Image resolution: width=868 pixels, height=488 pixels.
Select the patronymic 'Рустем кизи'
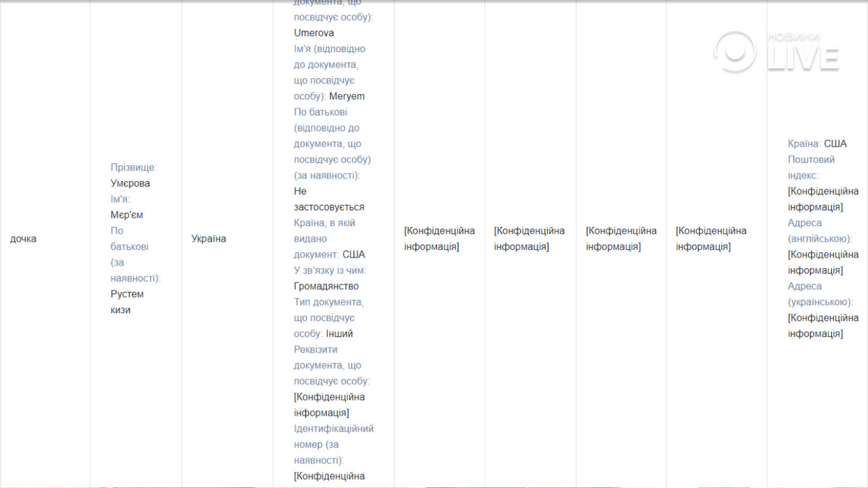coord(126,302)
